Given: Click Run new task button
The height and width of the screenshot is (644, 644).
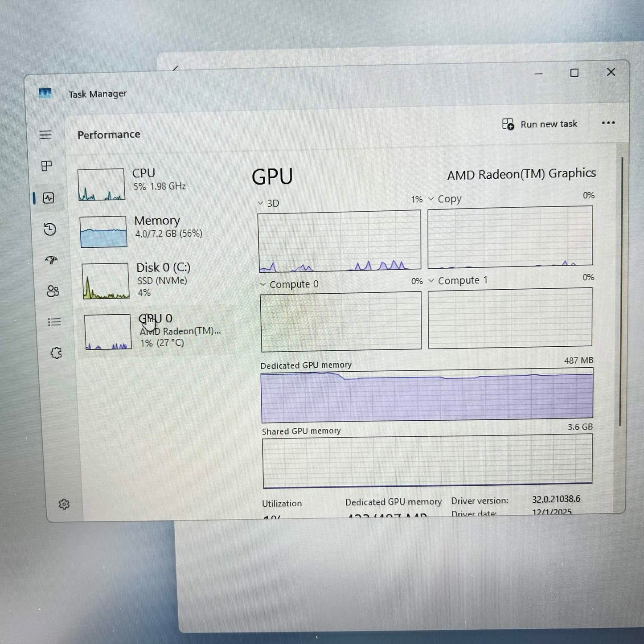Looking at the screenshot, I should pyautogui.click(x=540, y=124).
